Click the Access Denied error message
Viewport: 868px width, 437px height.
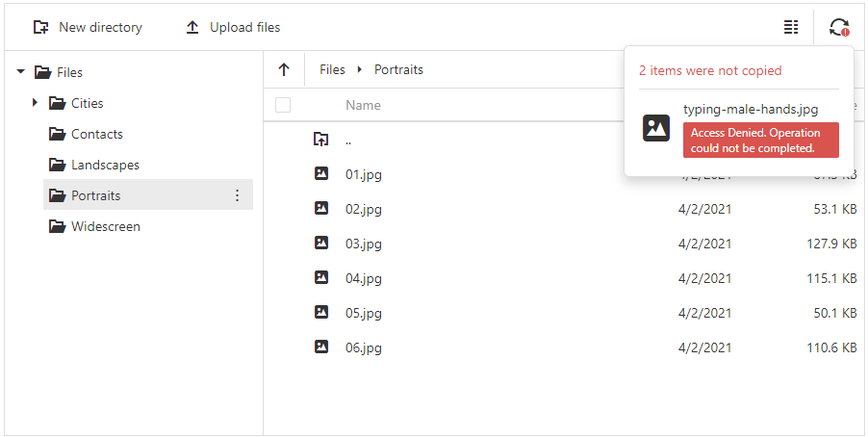(760, 141)
